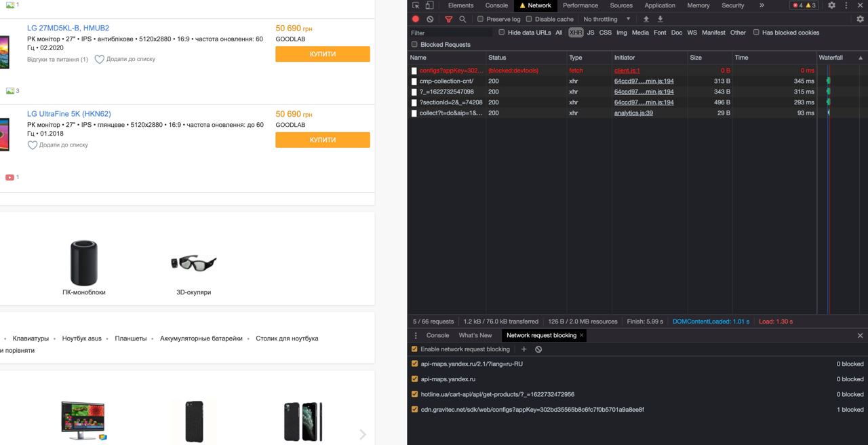Switch to the Console tab in the top bar
The image size is (868, 445).
tap(496, 5)
